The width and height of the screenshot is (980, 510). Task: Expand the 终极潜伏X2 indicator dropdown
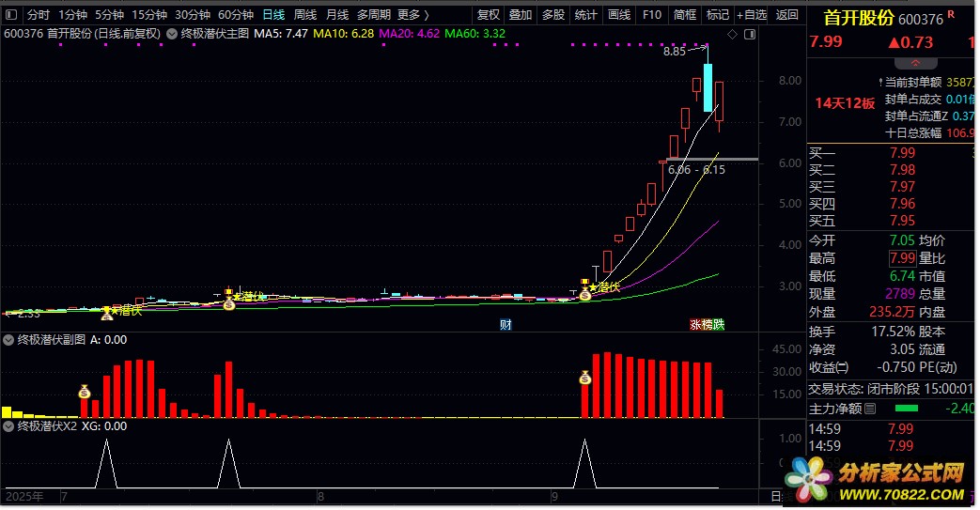tap(8, 426)
